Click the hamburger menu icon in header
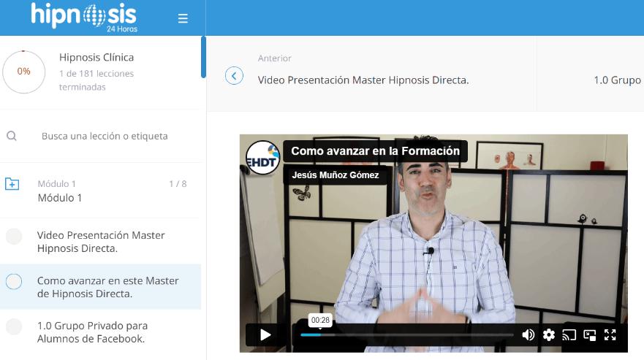The image size is (644, 360). tap(183, 18)
